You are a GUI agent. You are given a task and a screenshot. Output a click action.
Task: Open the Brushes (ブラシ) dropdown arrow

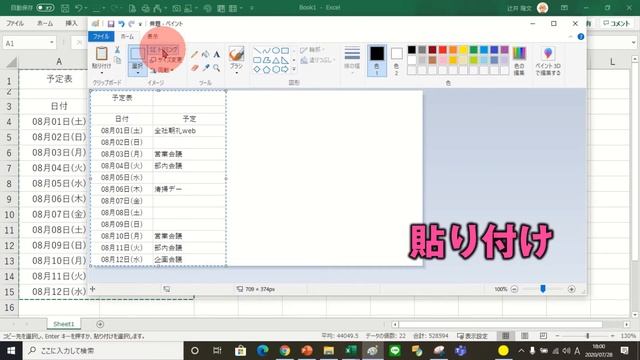237,73
